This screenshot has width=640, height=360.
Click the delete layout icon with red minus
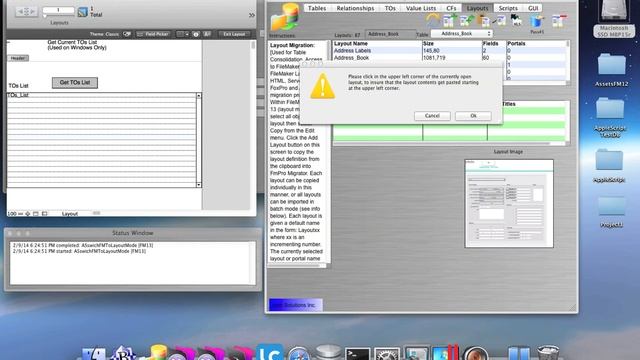(559, 20)
